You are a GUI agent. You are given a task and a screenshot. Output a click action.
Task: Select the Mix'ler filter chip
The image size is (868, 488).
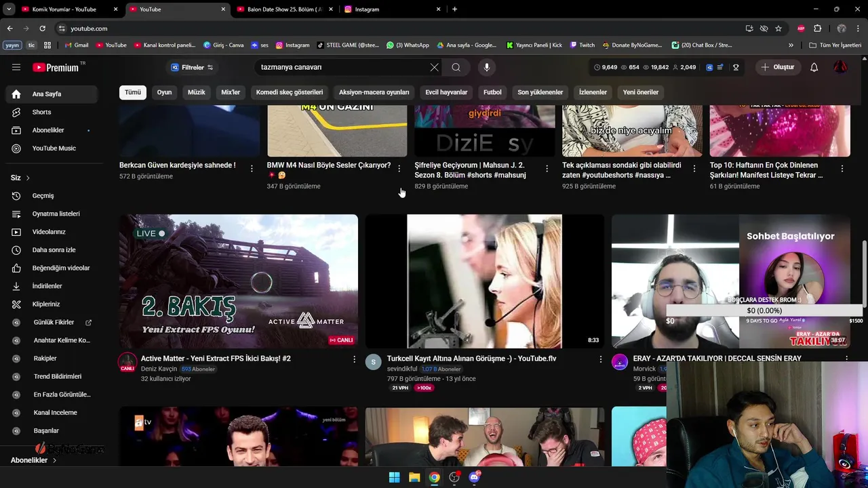(231, 92)
